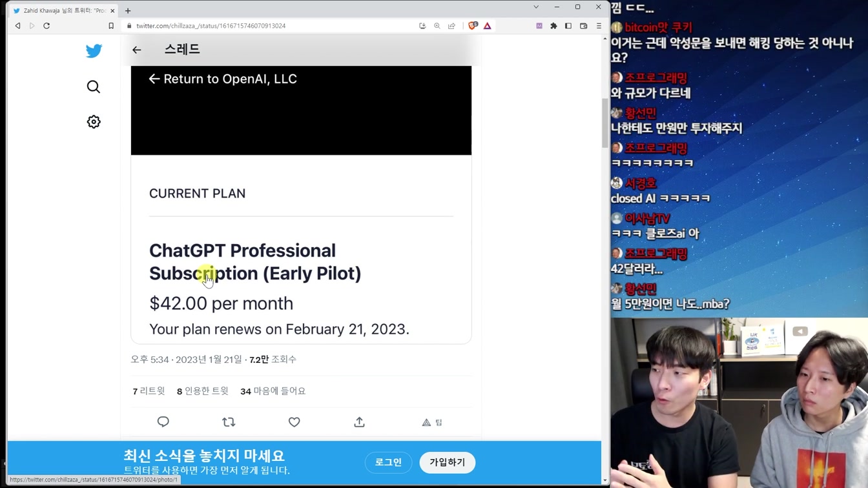Screen dimensions: 868x488
Task: Click the tweet timestamp 오후 5:34 link
Action: point(186,360)
